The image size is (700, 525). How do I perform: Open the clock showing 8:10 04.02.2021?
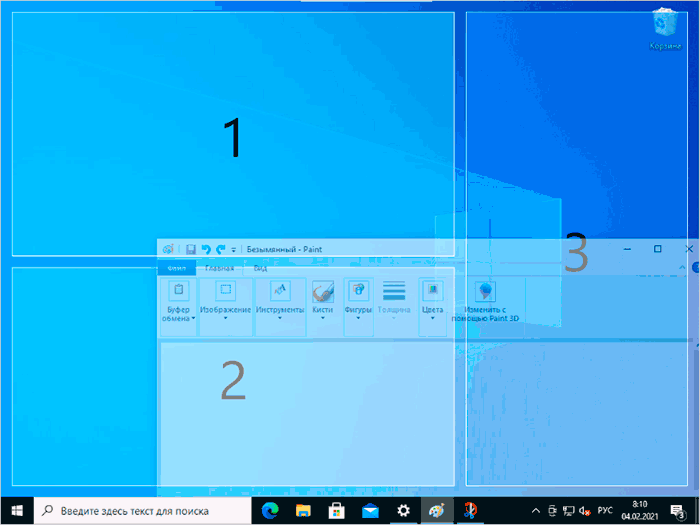coord(640,511)
